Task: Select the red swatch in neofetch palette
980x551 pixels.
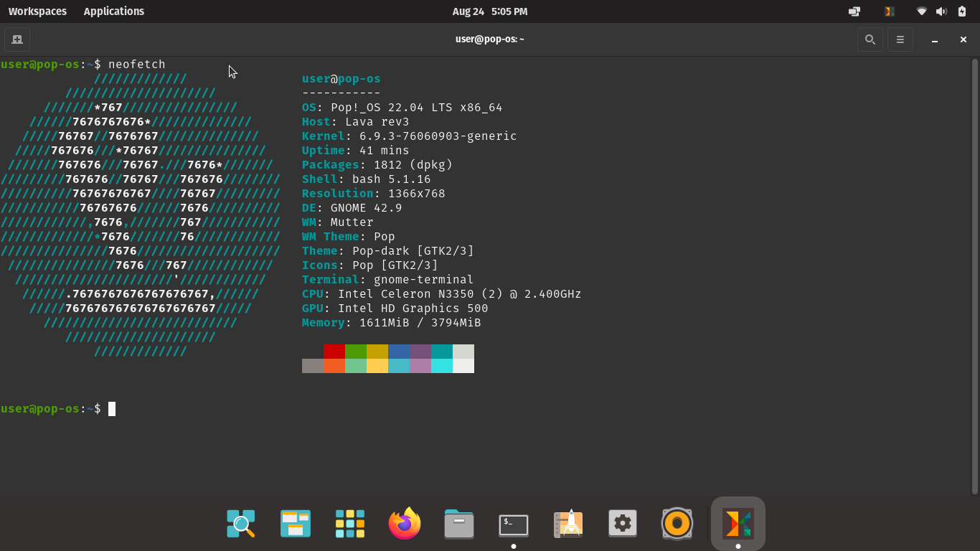Action: pyautogui.click(x=334, y=352)
